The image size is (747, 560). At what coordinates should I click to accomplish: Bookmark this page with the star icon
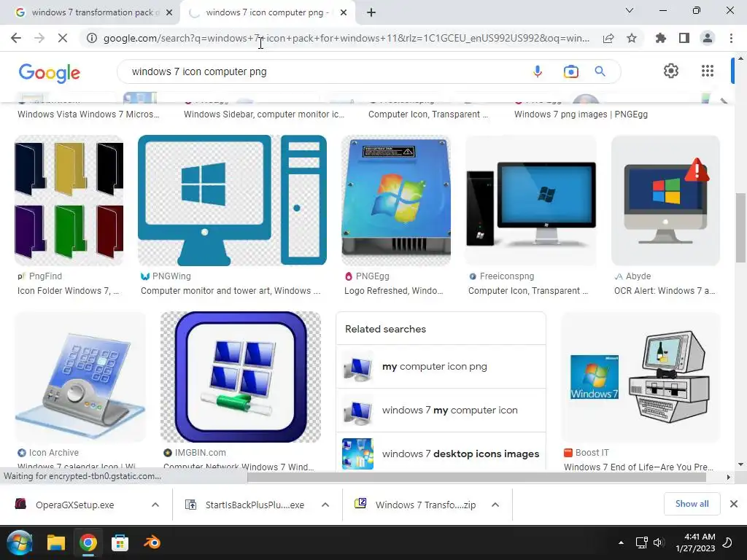tap(632, 38)
